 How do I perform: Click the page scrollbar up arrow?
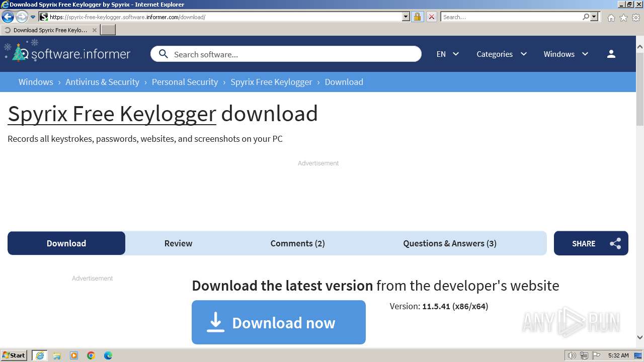tap(640, 47)
